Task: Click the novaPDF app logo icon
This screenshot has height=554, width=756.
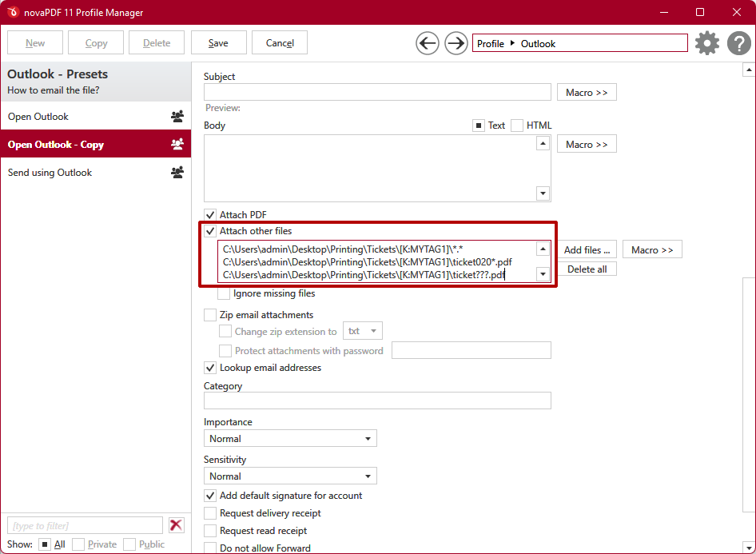Action: (x=13, y=11)
